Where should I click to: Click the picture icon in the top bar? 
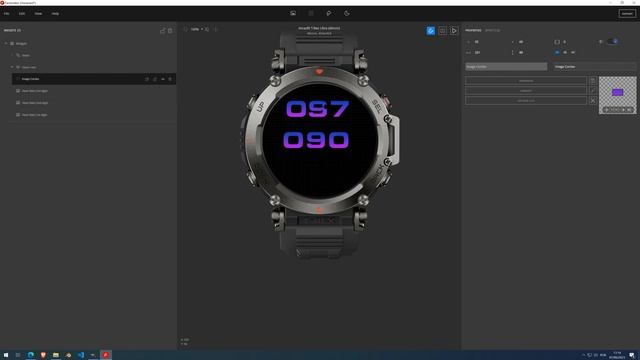(x=293, y=13)
